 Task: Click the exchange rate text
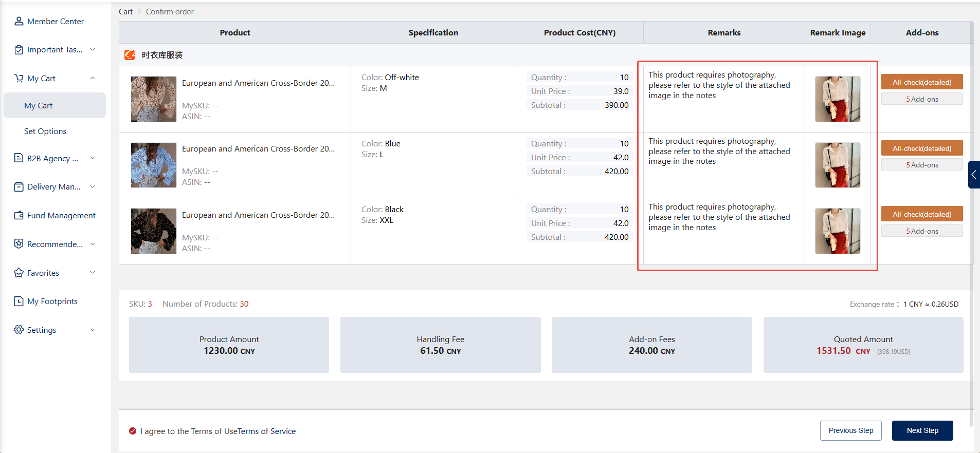tap(904, 304)
